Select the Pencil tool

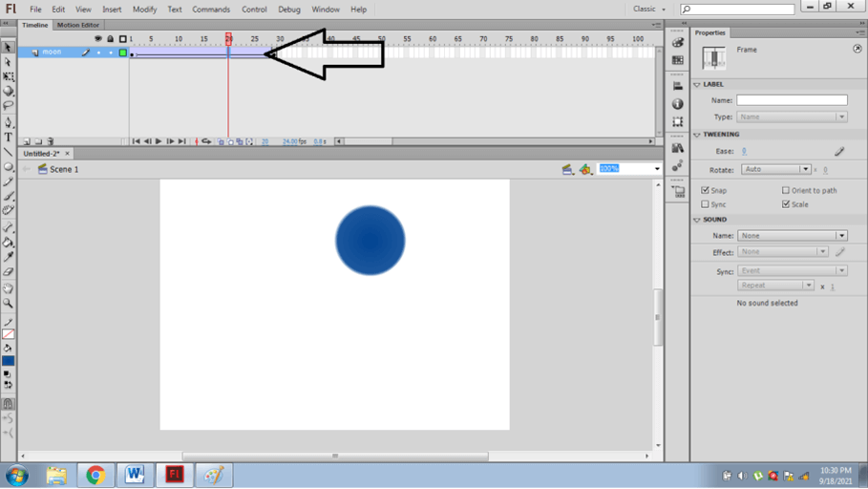8,181
